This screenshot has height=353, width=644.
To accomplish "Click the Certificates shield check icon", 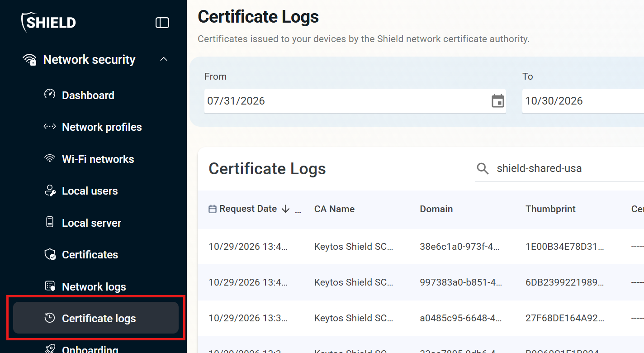I will (50, 254).
